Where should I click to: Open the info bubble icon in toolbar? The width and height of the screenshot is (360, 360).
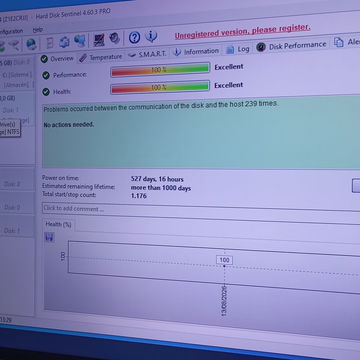pyautogui.click(x=151, y=36)
